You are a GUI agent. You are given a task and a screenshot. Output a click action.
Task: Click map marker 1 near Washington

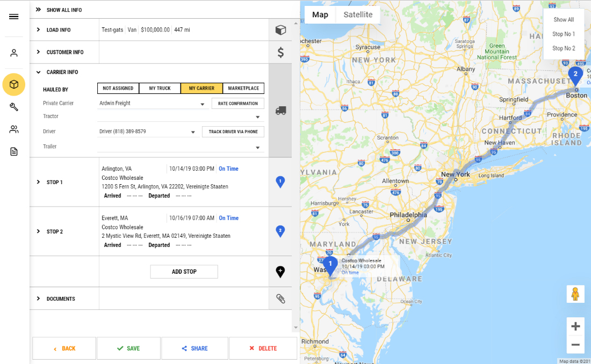pyautogui.click(x=330, y=266)
